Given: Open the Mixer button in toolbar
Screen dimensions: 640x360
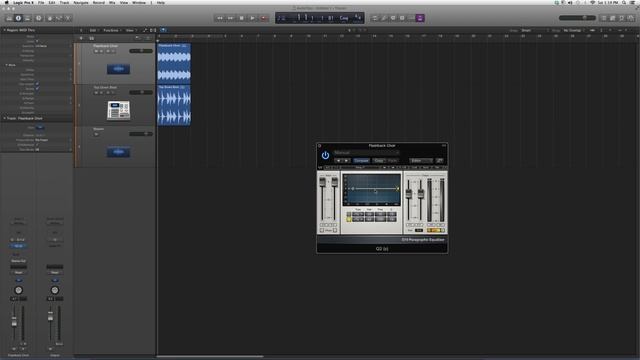Looking at the screenshot, I should pyautogui.click(x=59, y=18).
